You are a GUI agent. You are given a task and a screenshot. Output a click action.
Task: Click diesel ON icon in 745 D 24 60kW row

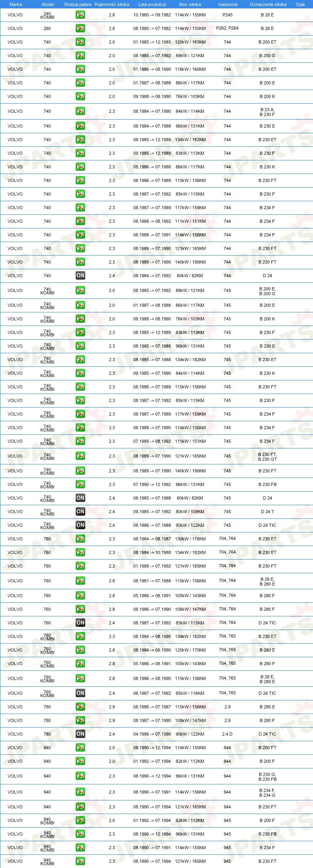[80, 498]
